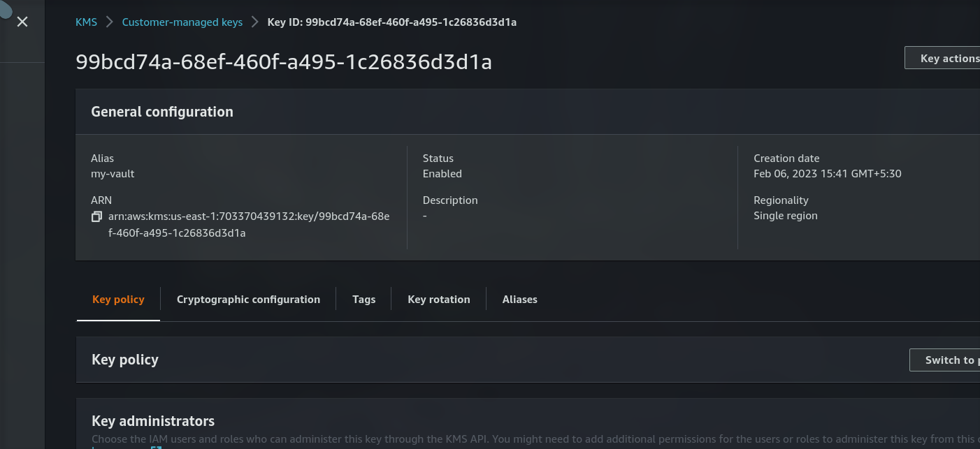
Task: Copy the key ARN with copy icon
Action: 97,216
